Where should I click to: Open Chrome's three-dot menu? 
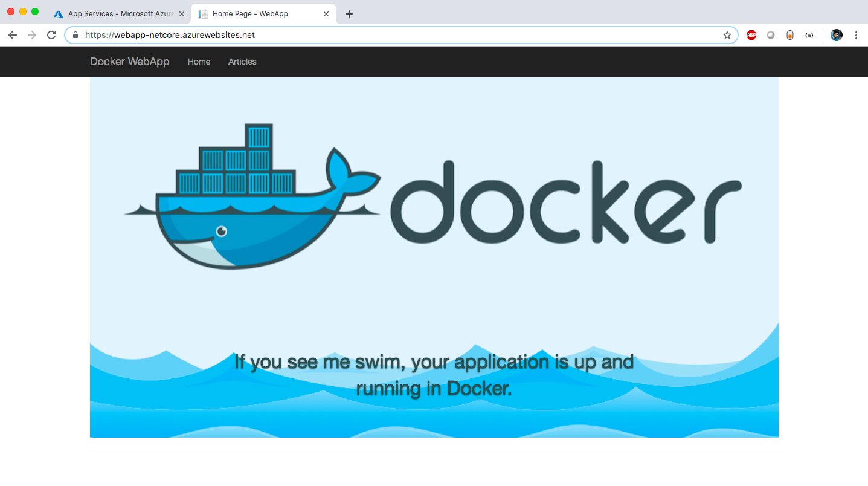point(856,35)
